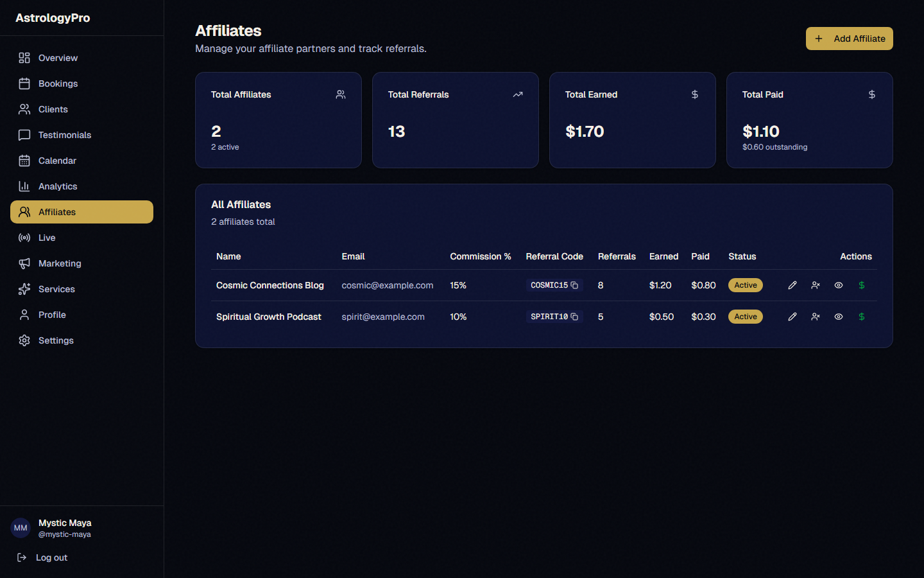Viewport: 924px width, 578px height.
Task: Record a payment for Cosmic Connections Blog
Action: pos(862,285)
